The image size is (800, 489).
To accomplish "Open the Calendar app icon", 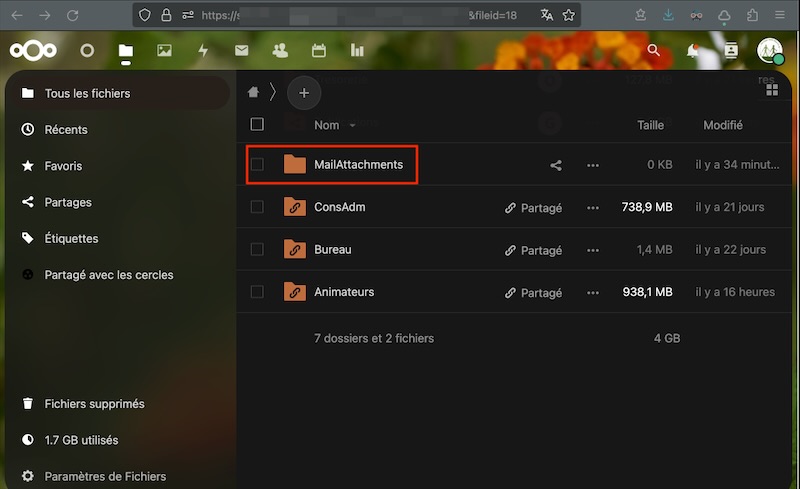I will click(x=319, y=50).
